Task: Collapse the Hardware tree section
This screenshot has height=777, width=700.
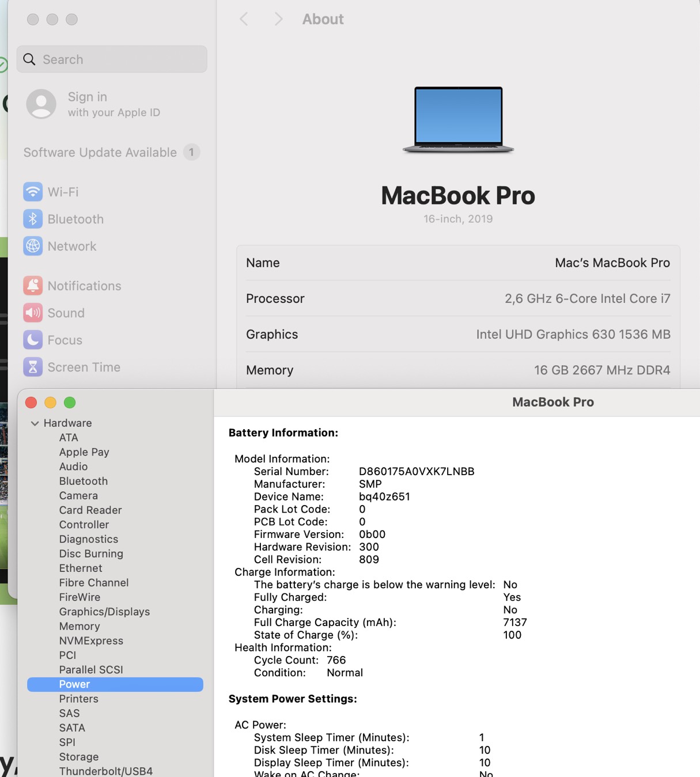Action: coord(35,423)
